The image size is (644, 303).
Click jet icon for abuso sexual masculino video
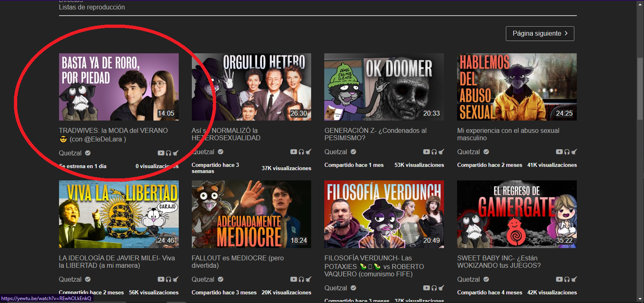point(574,152)
